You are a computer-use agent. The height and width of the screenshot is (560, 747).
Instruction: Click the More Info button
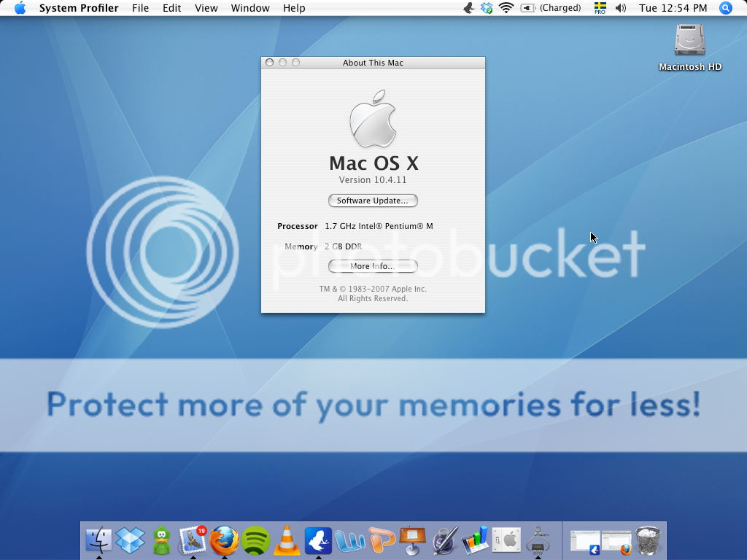pos(373,266)
